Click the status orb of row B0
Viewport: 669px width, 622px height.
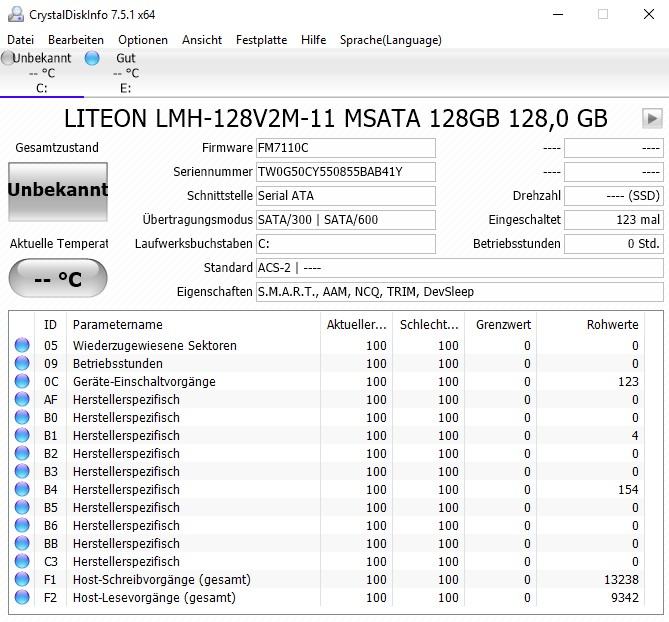point(22,417)
